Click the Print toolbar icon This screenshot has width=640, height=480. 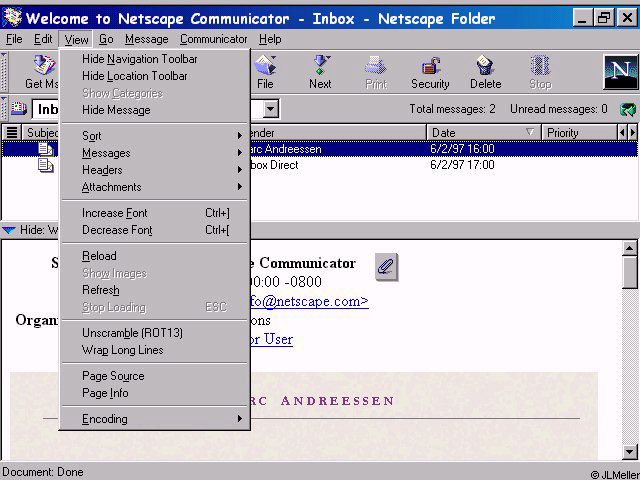tap(376, 65)
